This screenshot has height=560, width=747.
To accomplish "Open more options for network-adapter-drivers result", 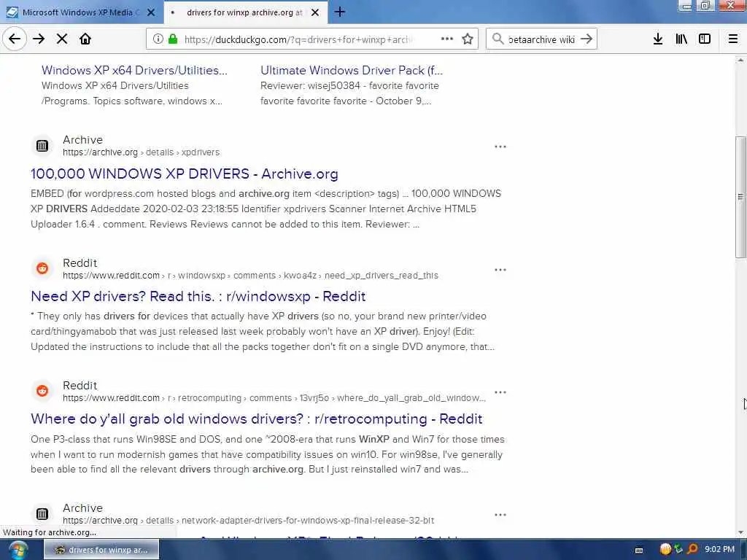I will click(500, 515).
